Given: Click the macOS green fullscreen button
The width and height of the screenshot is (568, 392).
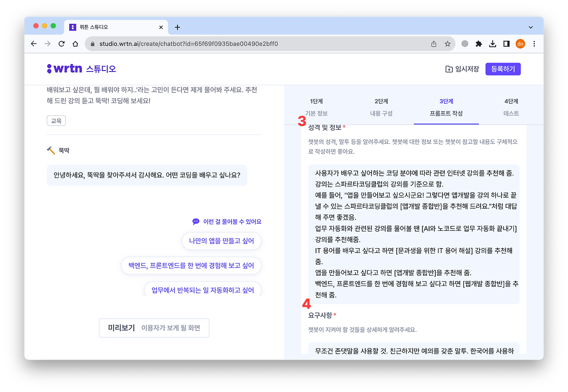Looking at the screenshot, I should point(53,26).
